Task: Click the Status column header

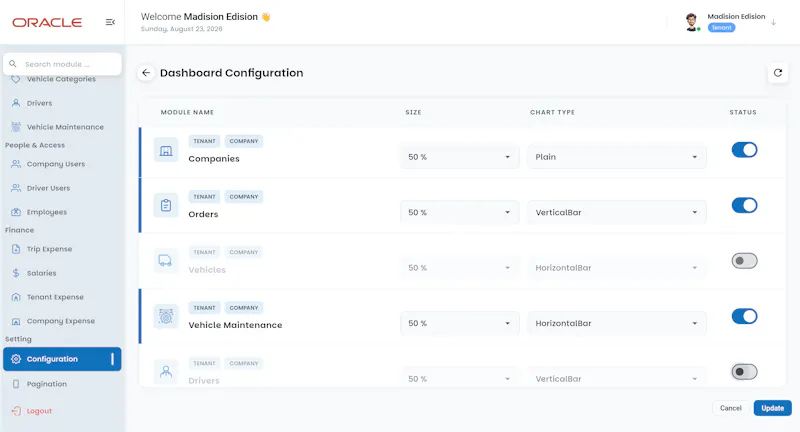Action: click(743, 112)
